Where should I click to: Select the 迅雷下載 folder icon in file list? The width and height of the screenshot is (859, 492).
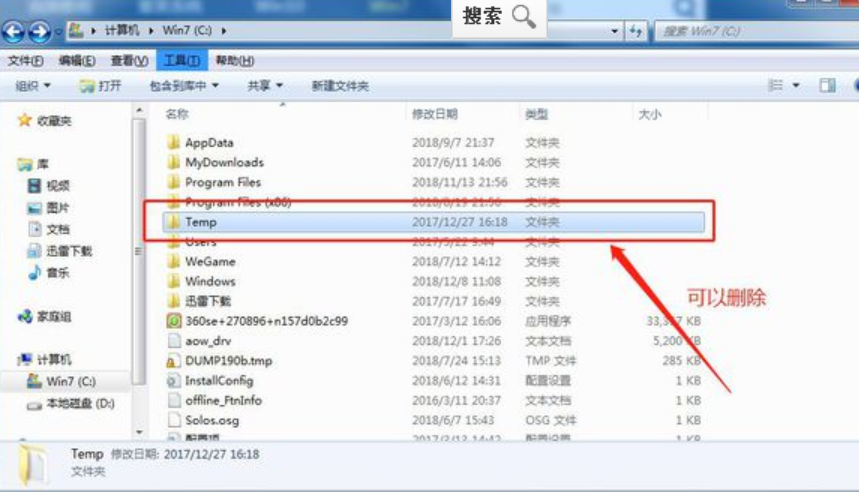174,301
